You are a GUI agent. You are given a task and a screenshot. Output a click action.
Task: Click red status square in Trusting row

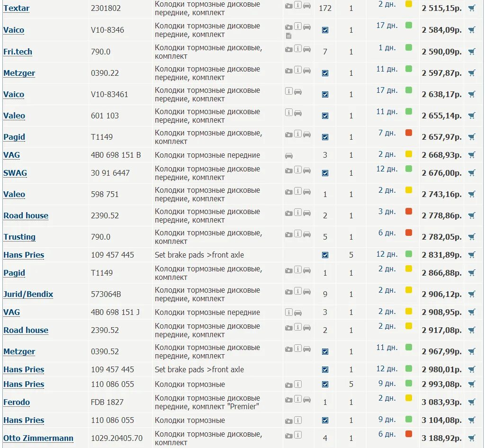coord(409,233)
